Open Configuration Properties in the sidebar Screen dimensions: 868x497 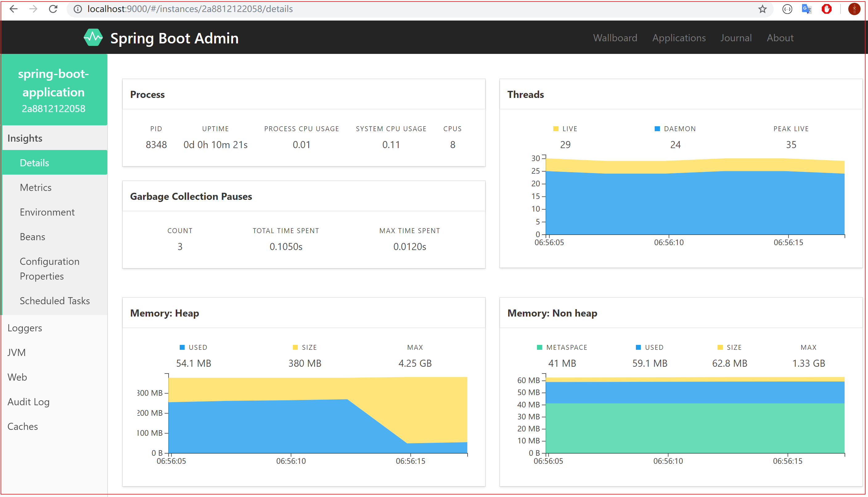[x=55, y=269]
